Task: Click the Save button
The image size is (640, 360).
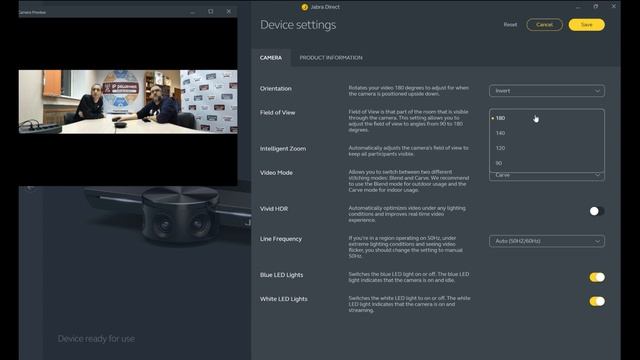Action: (x=587, y=24)
